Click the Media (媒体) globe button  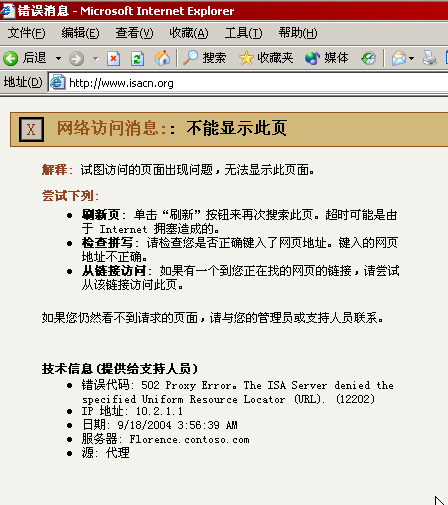[327, 58]
